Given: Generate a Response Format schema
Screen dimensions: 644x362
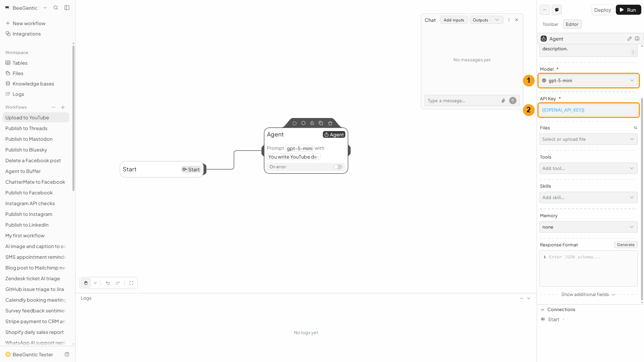Looking at the screenshot, I should pyautogui.click(x=626, y=245).
